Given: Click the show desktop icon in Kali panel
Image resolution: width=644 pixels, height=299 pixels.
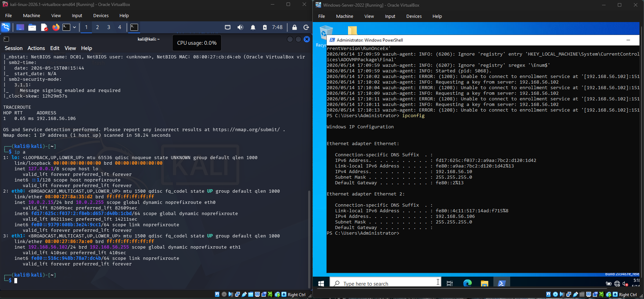Looking at the screenshot, I should 20,27.
